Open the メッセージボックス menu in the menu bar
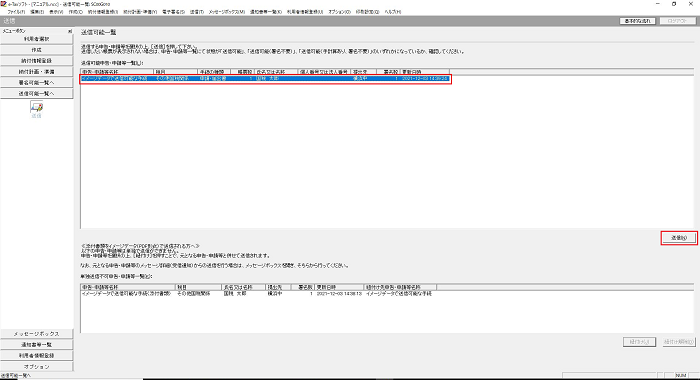The image size is (700, 380). pyautogui.click(x=227, y=12)
